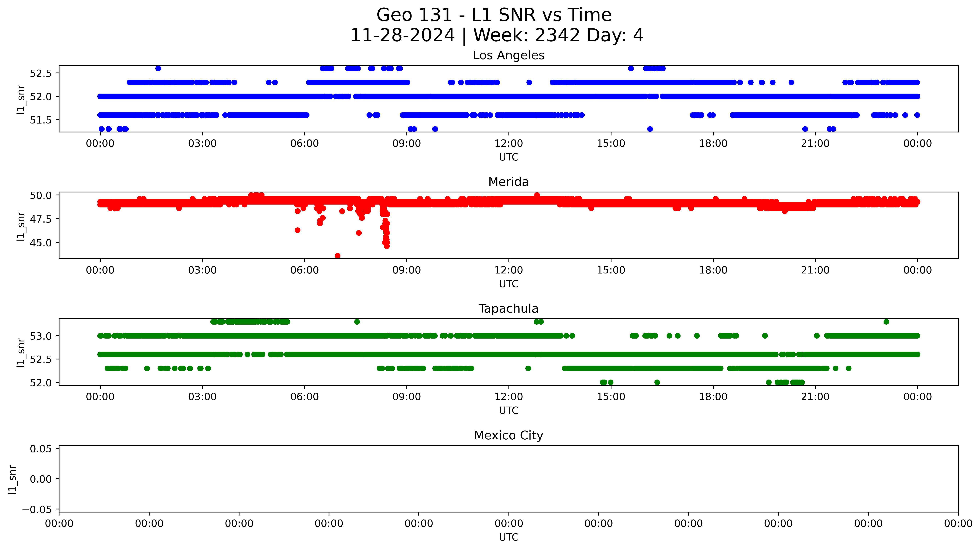The width and height of the screenshot is (980, 550).
Task: Click the rightmost top-row green point in Tapachula plot
Action: point(886,322)
